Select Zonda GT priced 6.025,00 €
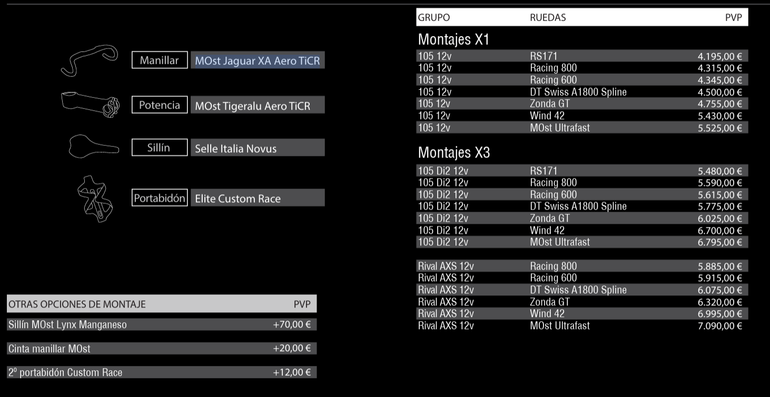 [549, 218]
